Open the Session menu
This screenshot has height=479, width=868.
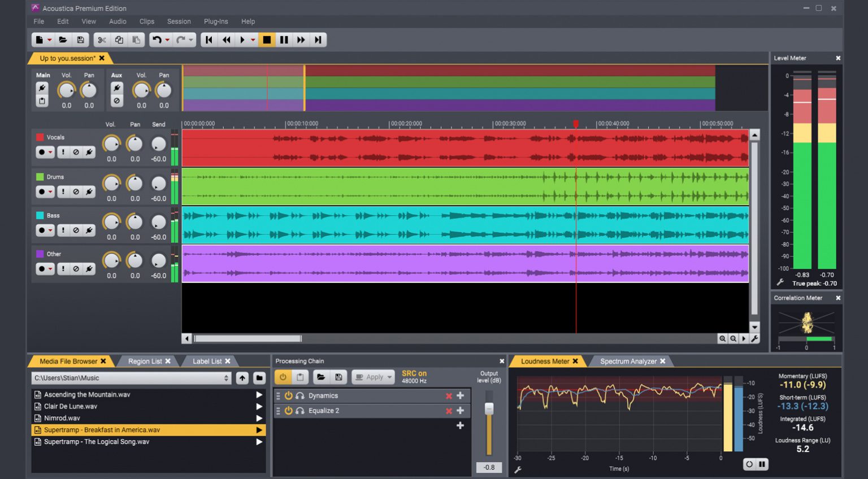tap(179, 21)
